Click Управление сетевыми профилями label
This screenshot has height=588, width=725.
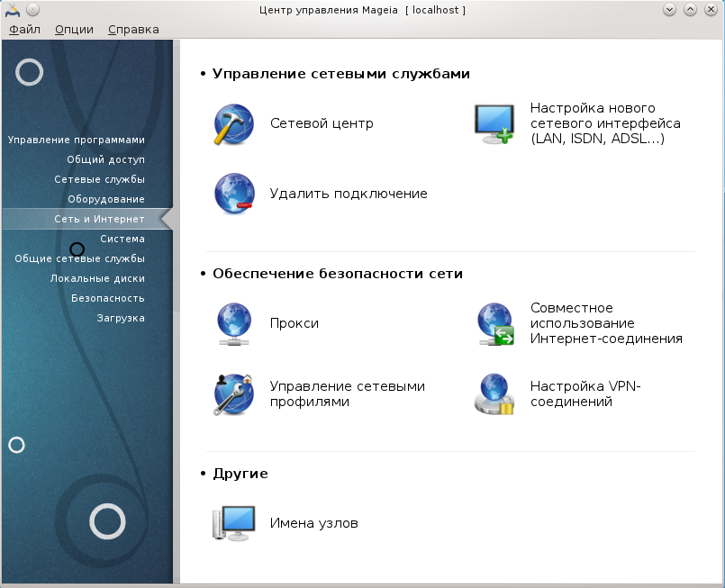348,394
